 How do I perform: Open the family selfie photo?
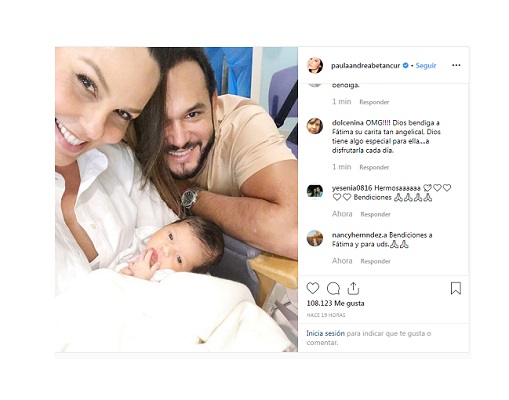[176, 199]
